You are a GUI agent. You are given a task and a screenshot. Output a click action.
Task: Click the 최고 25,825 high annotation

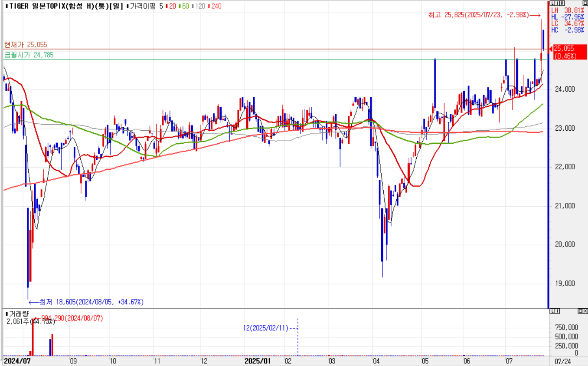click(478, 15)
